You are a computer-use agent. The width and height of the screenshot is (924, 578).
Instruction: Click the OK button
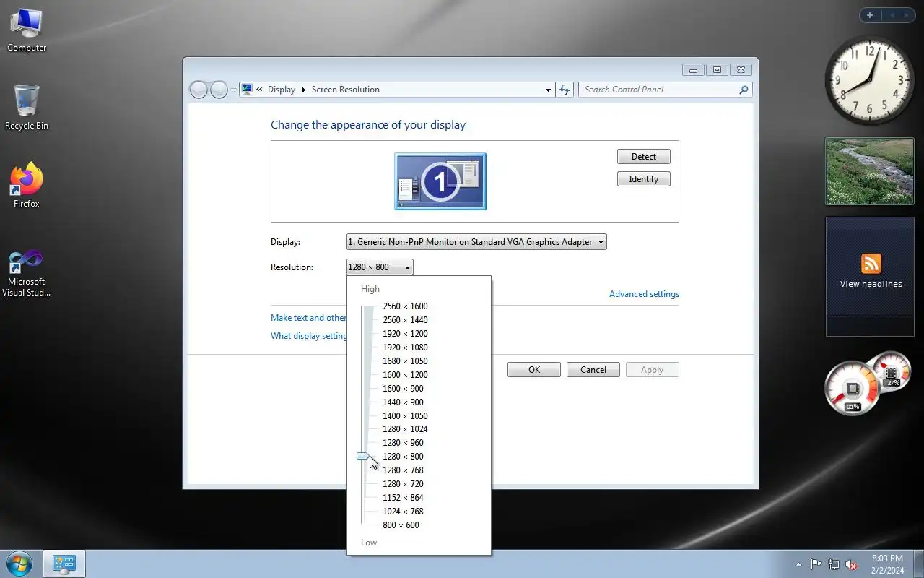tap(534, 370)
